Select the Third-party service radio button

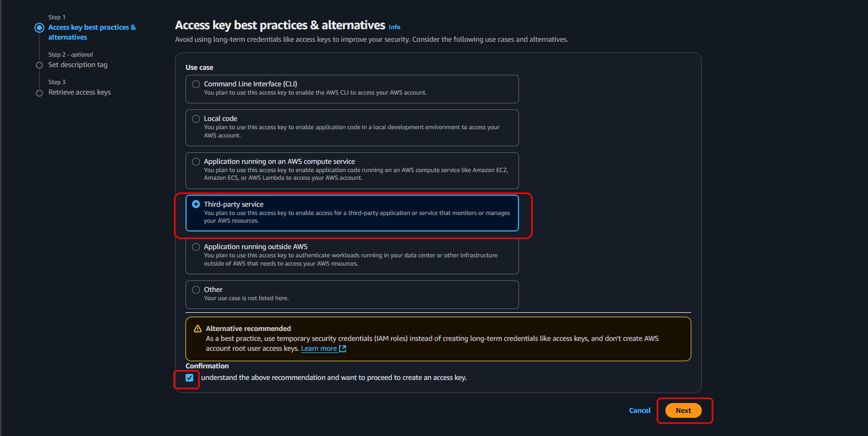(x=196, y=203)
